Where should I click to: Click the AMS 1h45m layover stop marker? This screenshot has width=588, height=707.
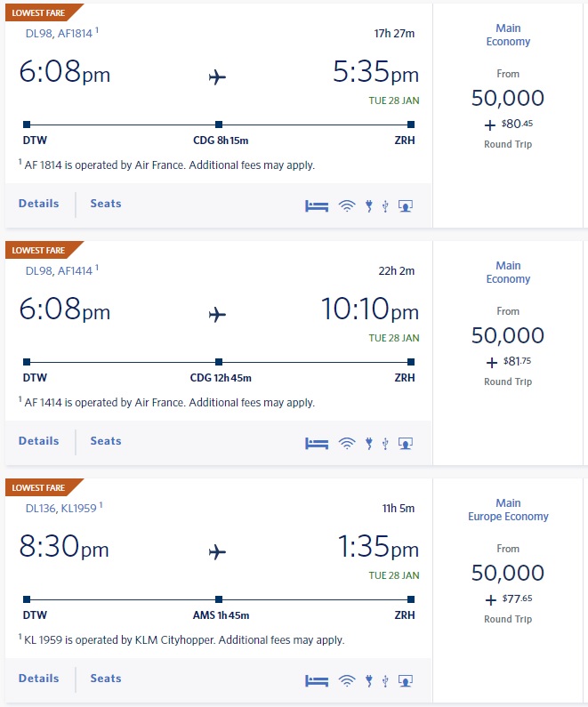tap(219, 599)
